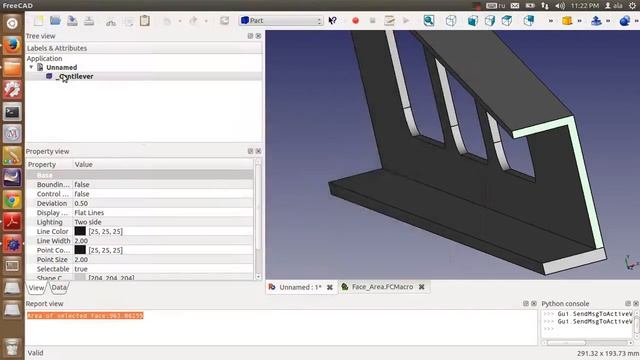Click the Point Color black swatch
The height and width of the screenshot is (360, 640).
coord(80,250)
